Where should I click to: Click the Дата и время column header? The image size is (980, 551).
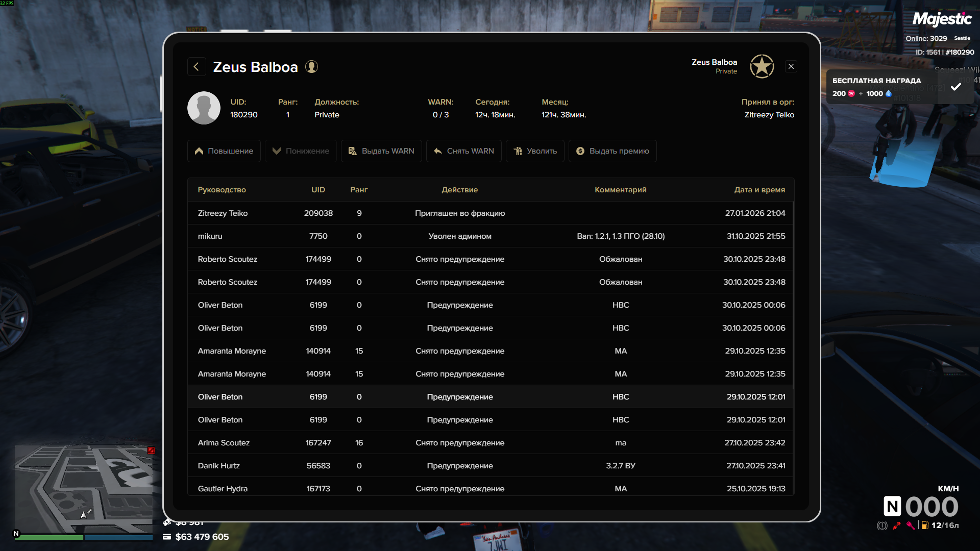[x=759, y=190]
